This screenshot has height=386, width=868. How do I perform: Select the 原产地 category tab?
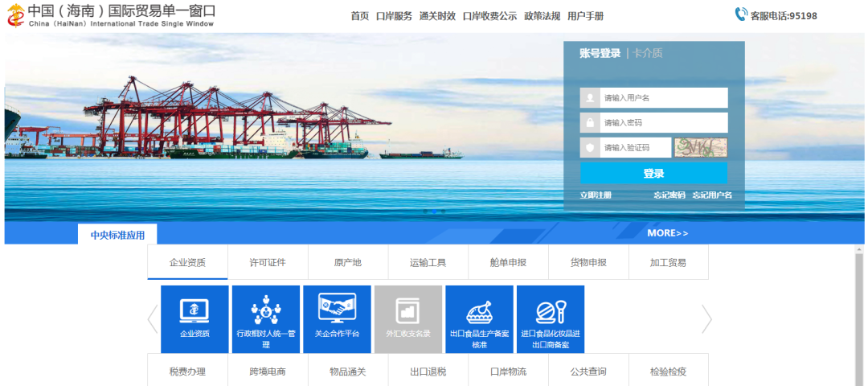(x=348, y=262)
